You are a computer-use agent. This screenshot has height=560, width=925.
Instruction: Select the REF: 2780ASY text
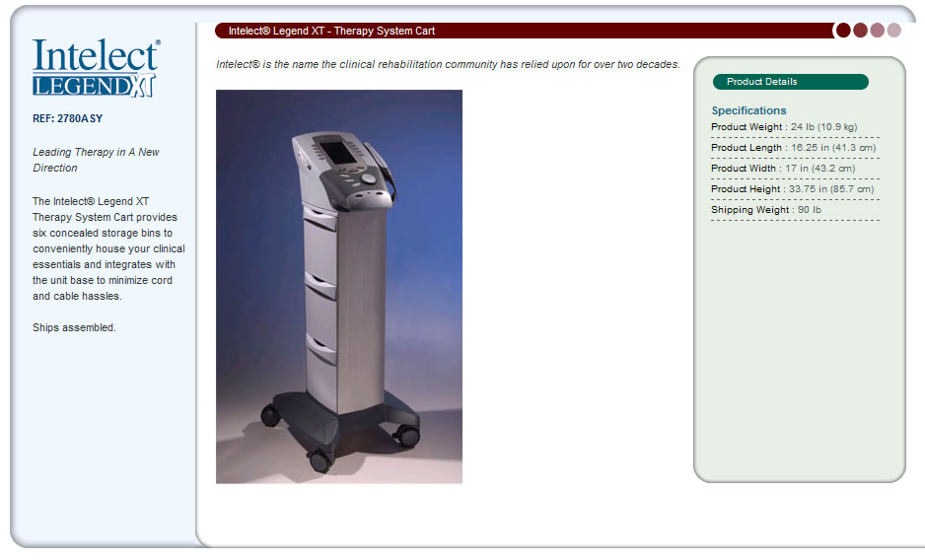coord(68,118)
